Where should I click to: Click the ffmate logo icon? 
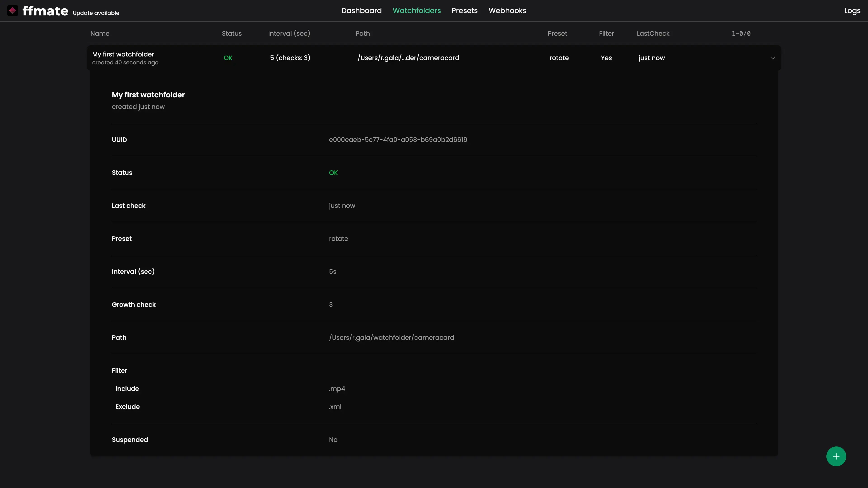[12, 11]
